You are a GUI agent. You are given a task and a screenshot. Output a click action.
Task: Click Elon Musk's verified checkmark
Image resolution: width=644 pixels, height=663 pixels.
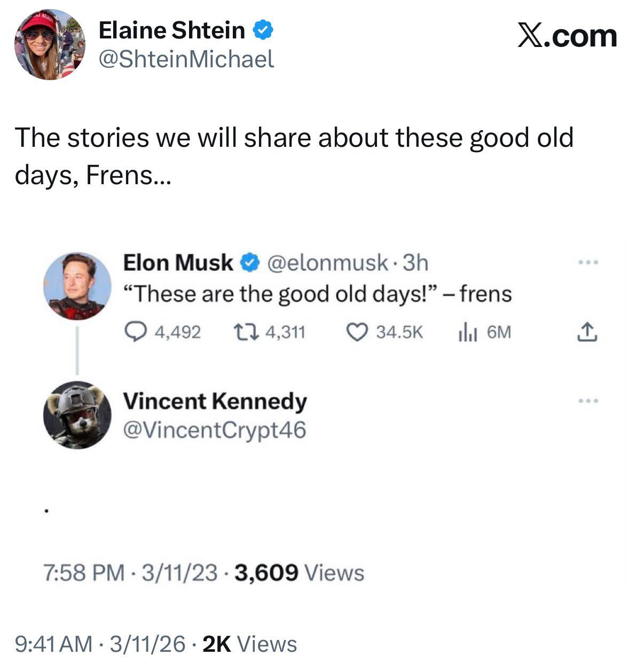pos(249,263)
